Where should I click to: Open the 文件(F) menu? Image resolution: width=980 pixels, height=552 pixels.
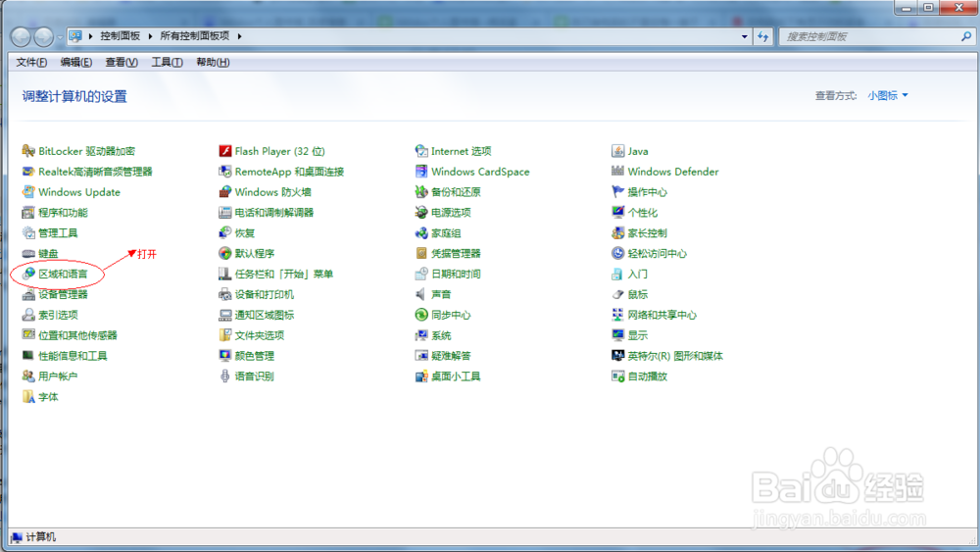point(31,62)
